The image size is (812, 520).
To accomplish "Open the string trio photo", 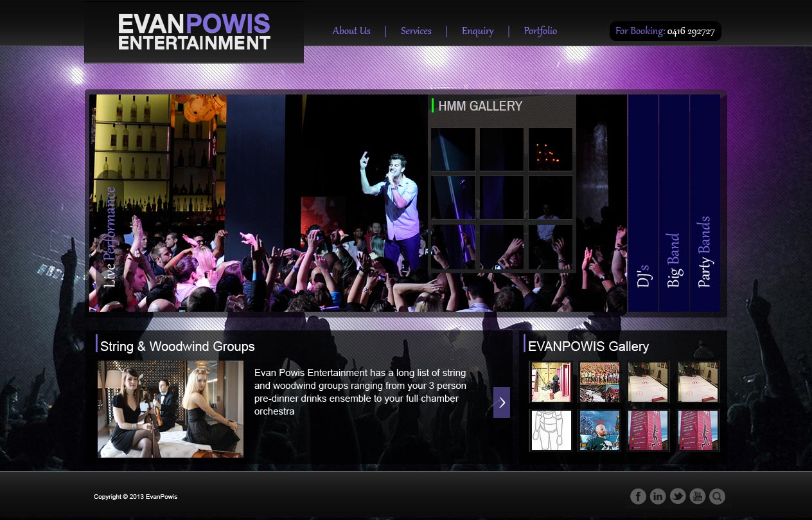I will [x=170, y=409].
